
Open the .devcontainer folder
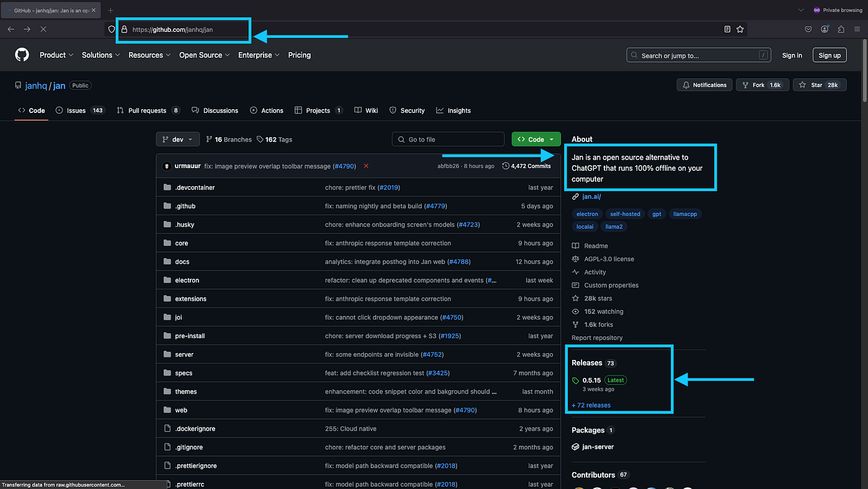click(195, 187)
